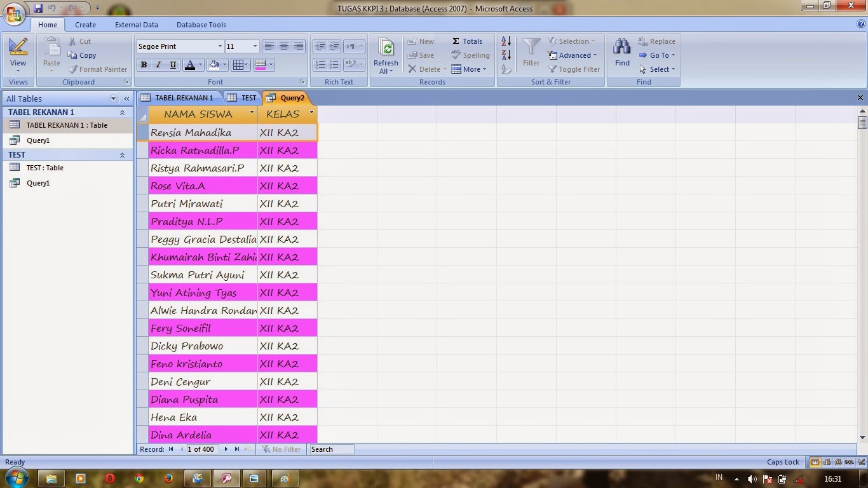Click the Copy button in Clipboard
This screenshot has width=868, height=488.
click(x=82, y=55)
